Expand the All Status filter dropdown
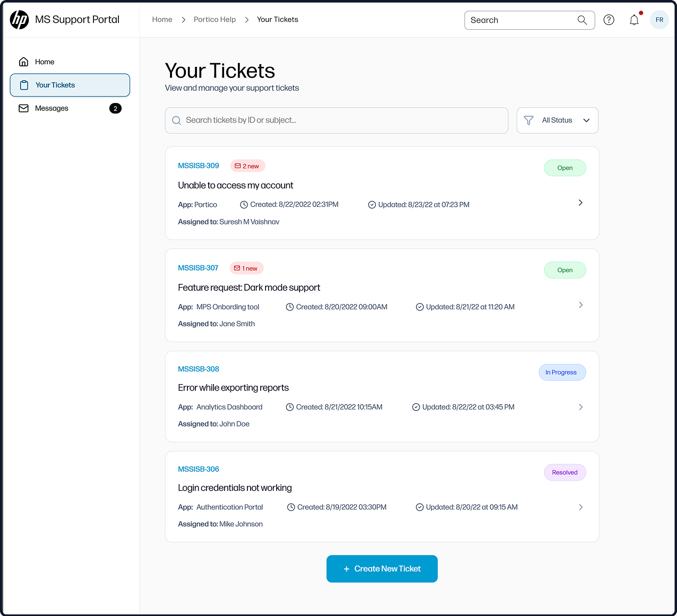Viewport: 677px width, 616px height. tap(557, 120)
